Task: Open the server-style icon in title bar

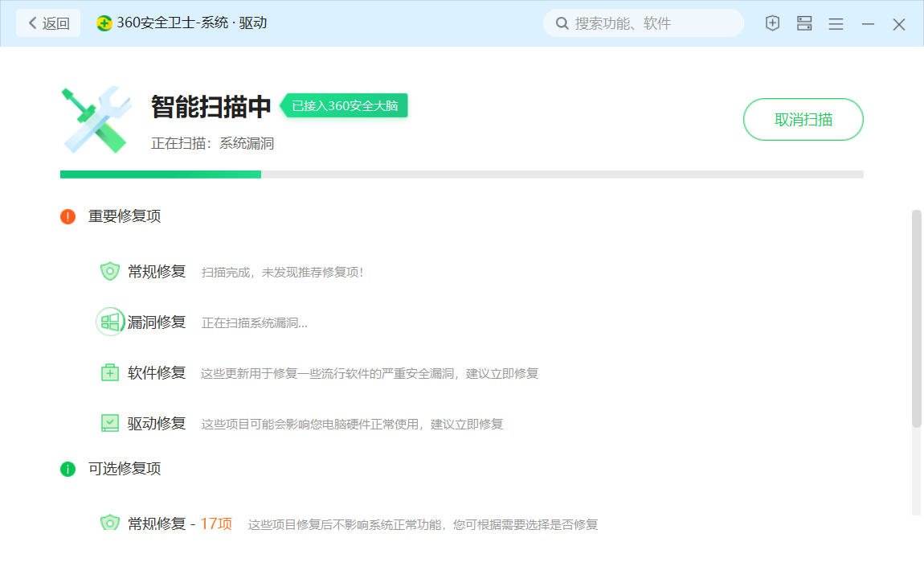Action: [804, 23]
